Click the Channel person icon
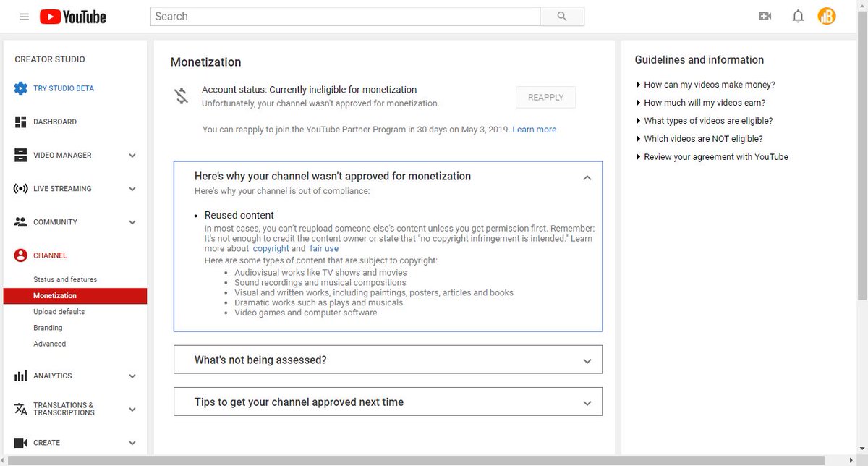 [x=21, y=255]
